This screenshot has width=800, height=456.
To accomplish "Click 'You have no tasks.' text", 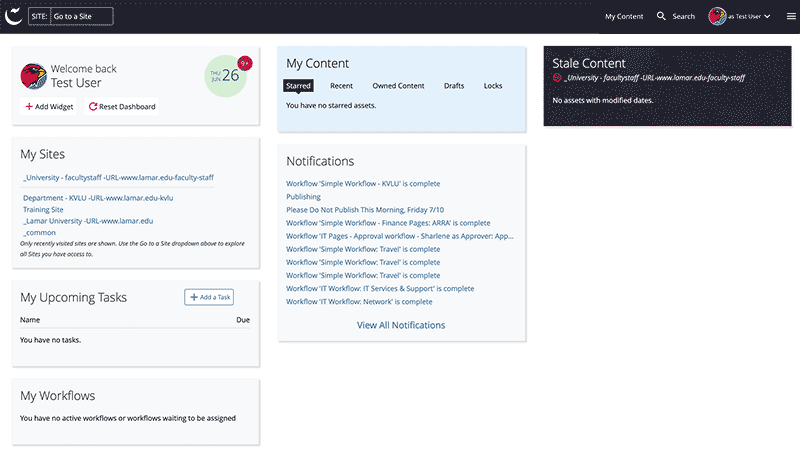I will [x=50, y=340].
